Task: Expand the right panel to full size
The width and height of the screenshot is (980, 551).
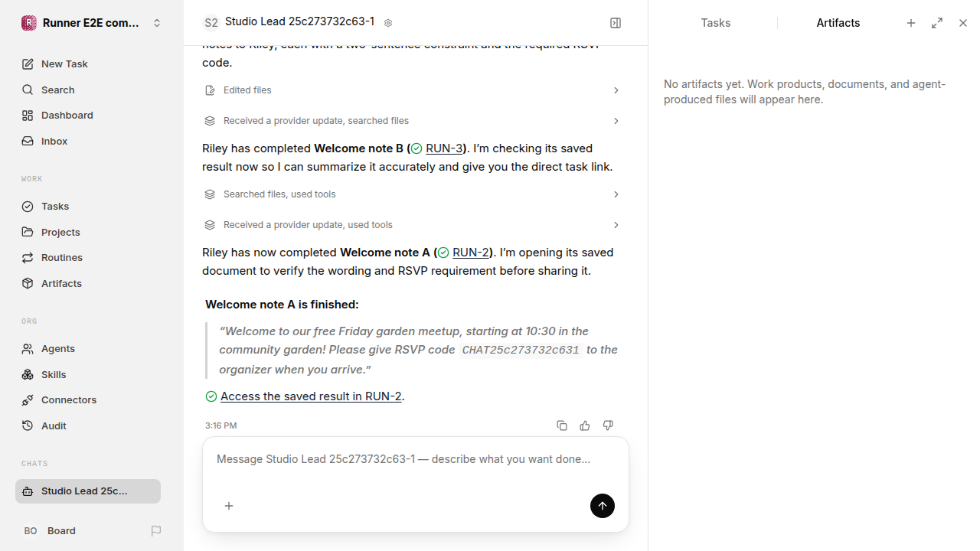Action: coord(937,23)
